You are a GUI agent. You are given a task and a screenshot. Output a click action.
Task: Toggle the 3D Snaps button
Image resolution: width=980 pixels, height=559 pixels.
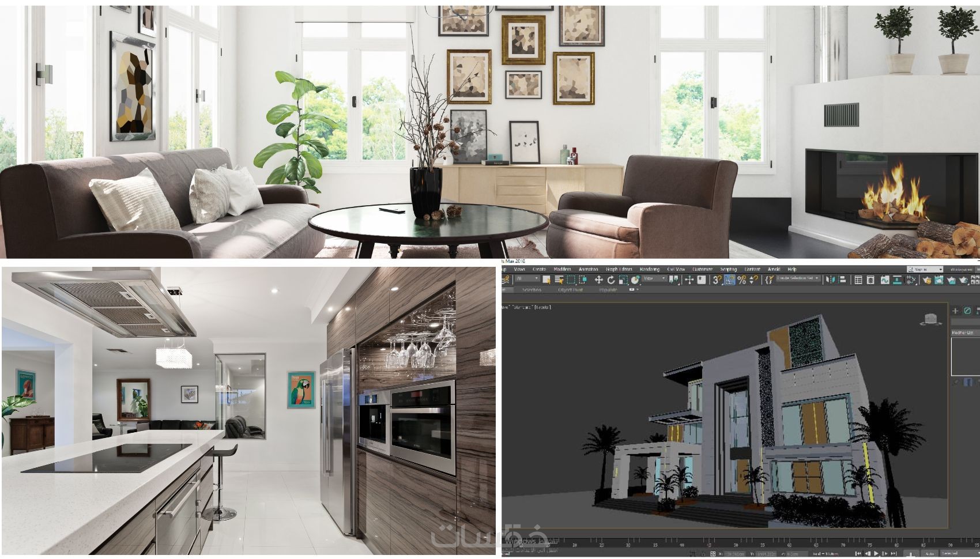tap(717, 279)
